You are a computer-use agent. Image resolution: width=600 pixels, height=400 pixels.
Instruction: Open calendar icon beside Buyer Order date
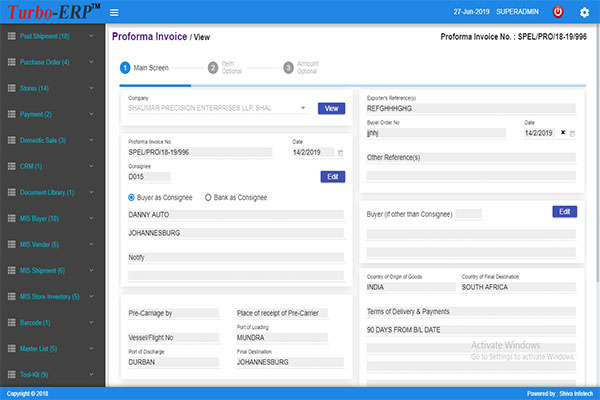point(572,134)
